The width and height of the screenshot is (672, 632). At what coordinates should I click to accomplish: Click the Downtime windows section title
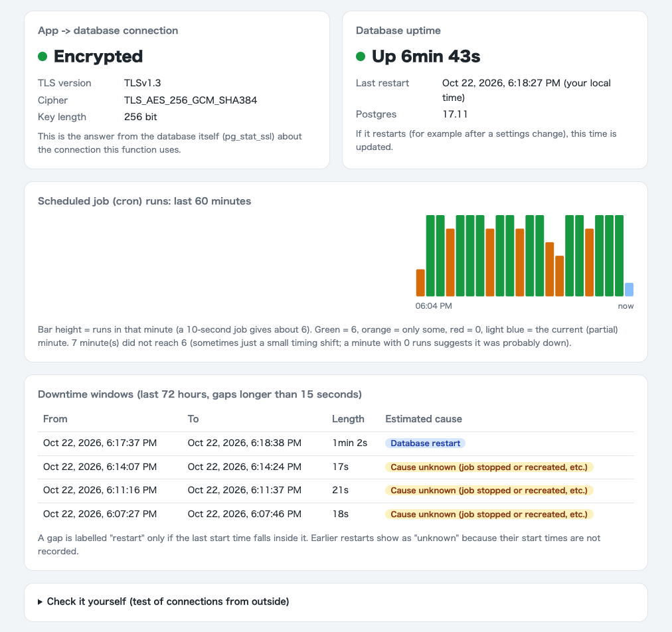point(200,394)
